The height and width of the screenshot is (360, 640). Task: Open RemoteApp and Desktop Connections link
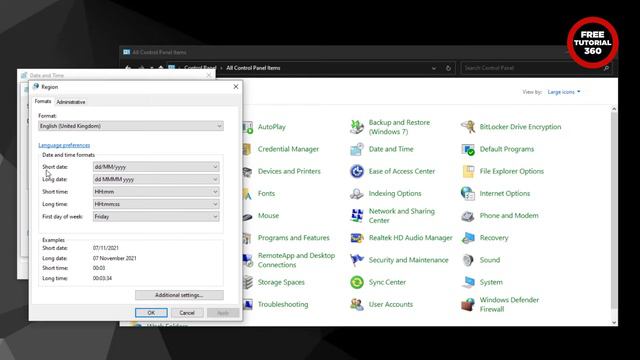296,260
